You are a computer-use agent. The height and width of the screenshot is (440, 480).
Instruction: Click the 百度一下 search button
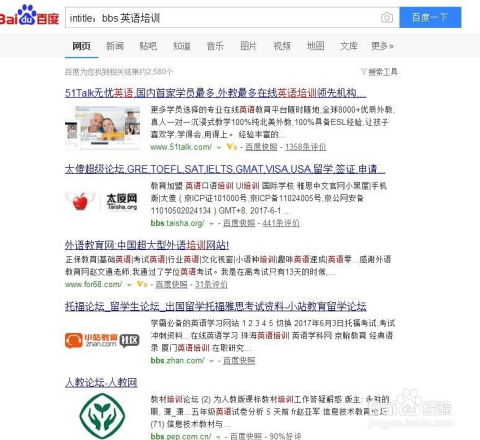point(430,17)
